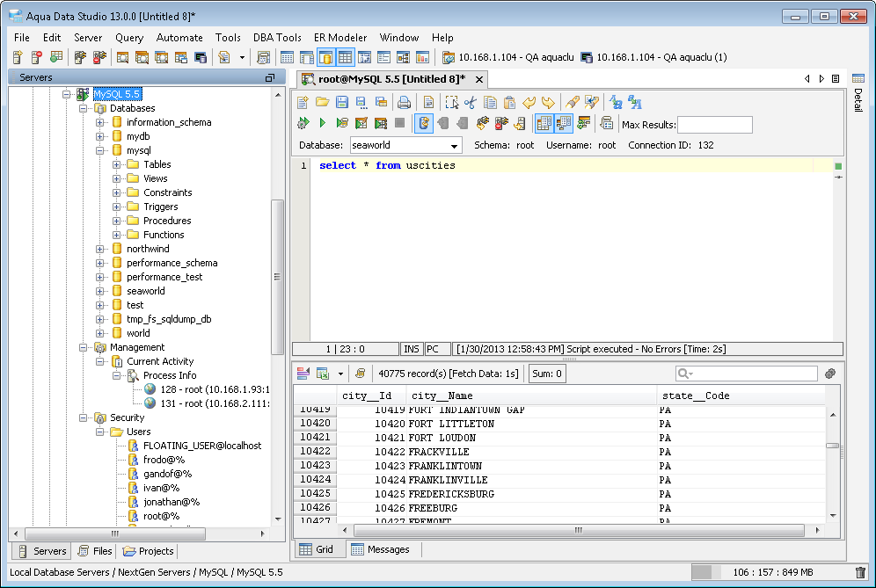876x588 pixels.
Task: Click the Sum: 0 button
Action: [547, 374]
